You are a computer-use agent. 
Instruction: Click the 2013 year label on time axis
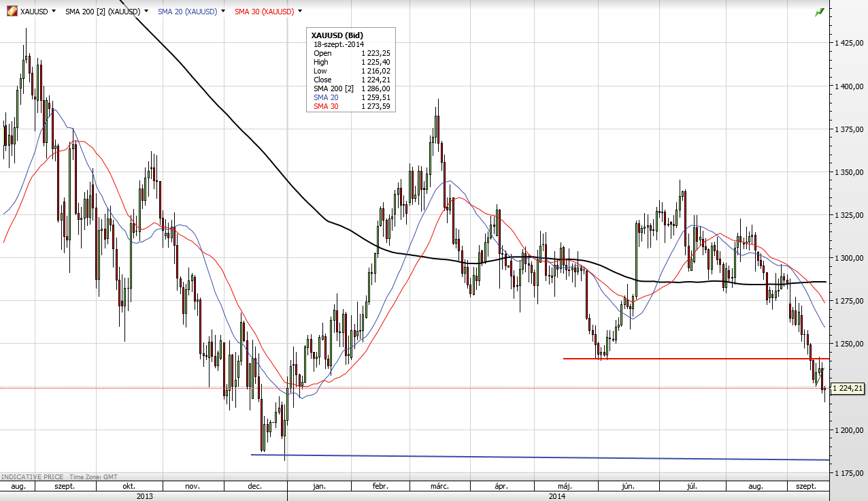pos(144,496)
